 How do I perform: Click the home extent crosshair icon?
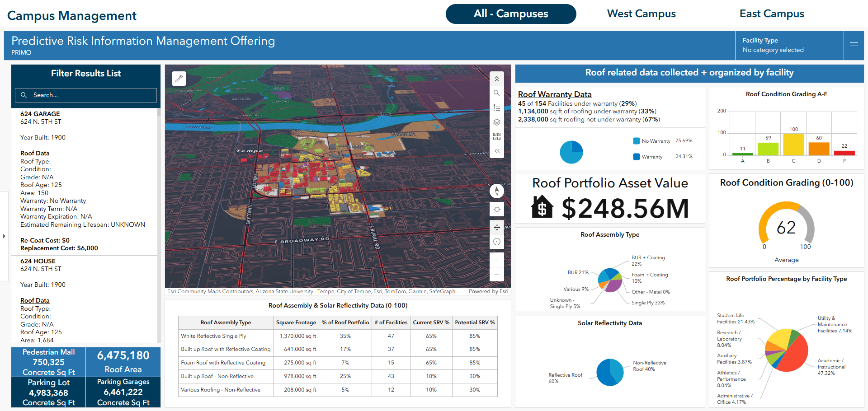[x=496, y=209]
